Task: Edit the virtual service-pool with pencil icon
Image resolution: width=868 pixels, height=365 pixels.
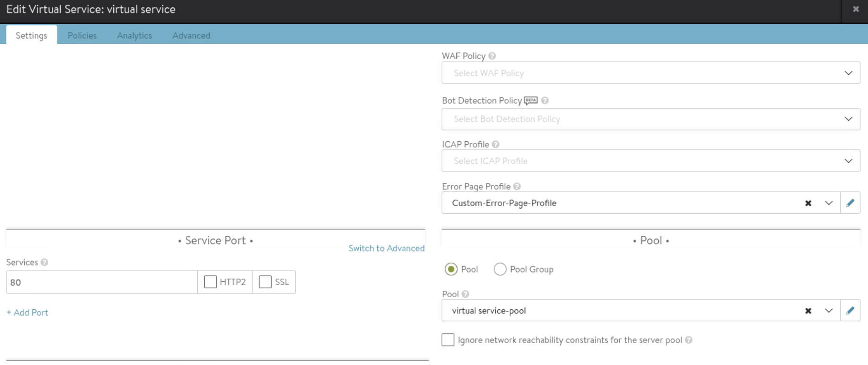Action: [850, 311]
